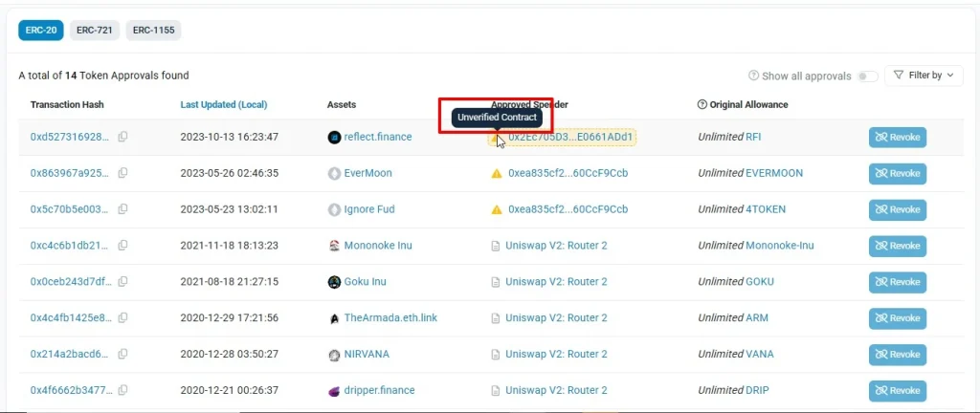The height and width of the screenshot is (413, 980).
Task: Open spender address in Ignore Fud row
Action: coord(568,209)
